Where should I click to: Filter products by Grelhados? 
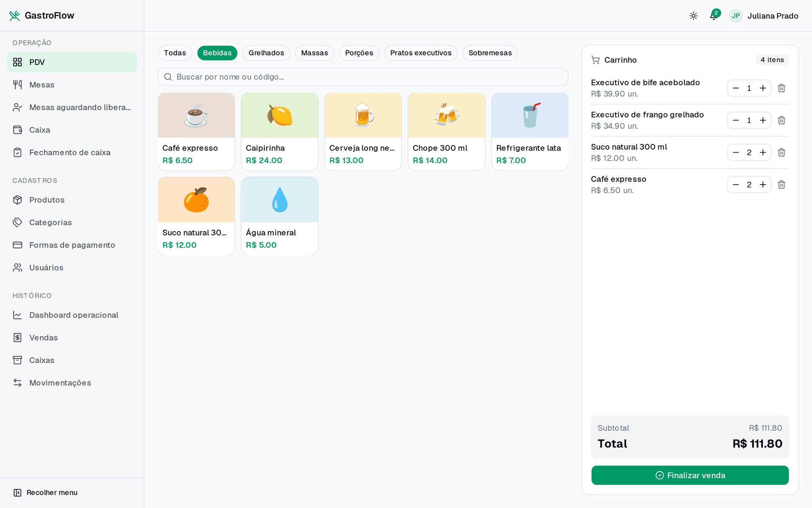pos(266,53)
